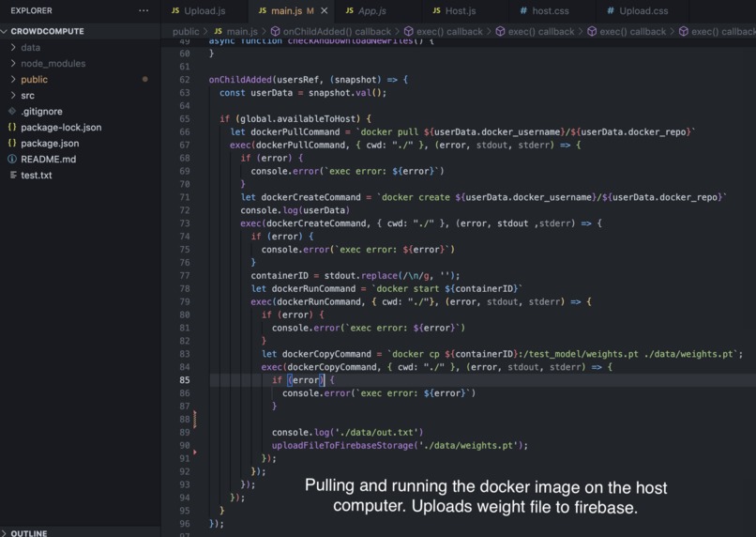Viewport: 756px width, 537px height.
Task: Open Explorer more actions ellipsis
Action: 144,10
